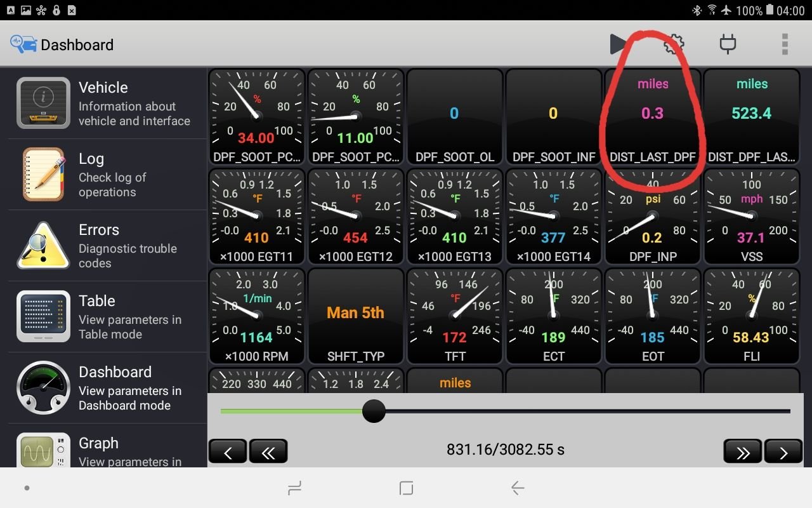812x508 pixels.
Task: Click the playback progress slider
Action: (x=374, y=411)
